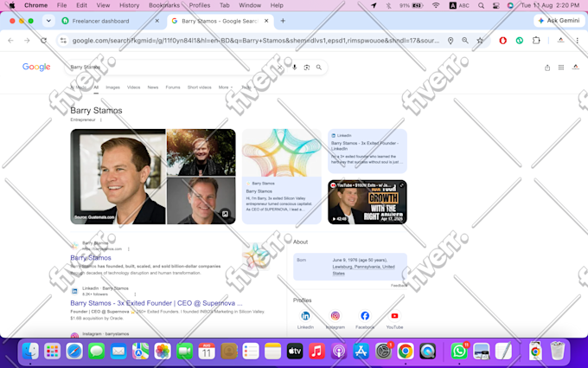The height and width of the screenshot is (368, 588).
Task: Open the Google apps grid
Action: pyautogui.click(x=561, y=68)
